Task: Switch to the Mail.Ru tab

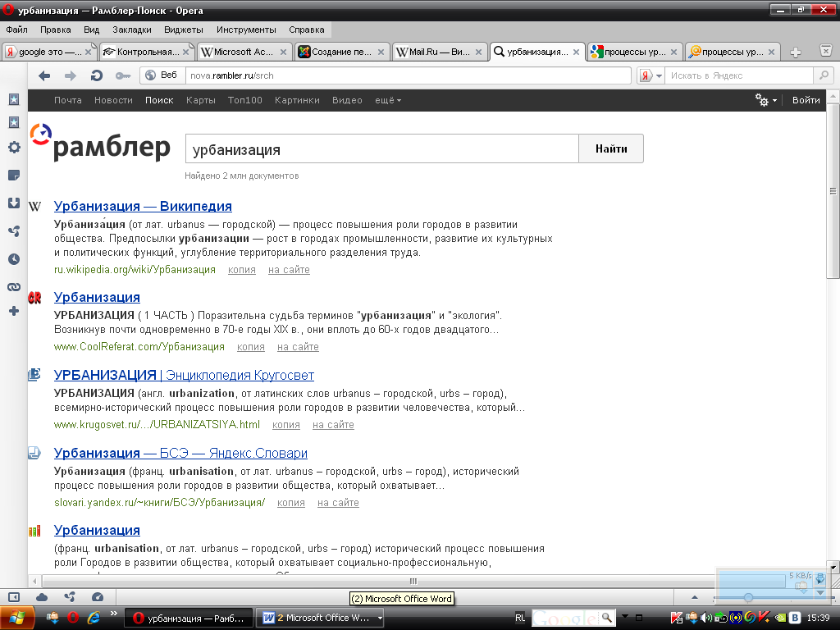Action: coord(440,52)
